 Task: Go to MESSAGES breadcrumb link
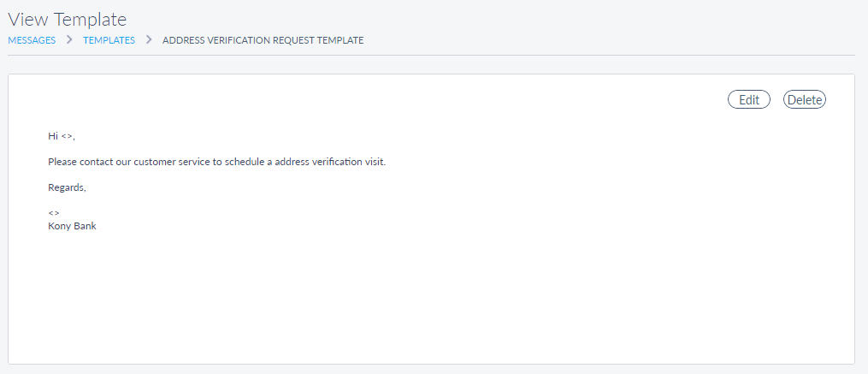click(x=32, y=40)
